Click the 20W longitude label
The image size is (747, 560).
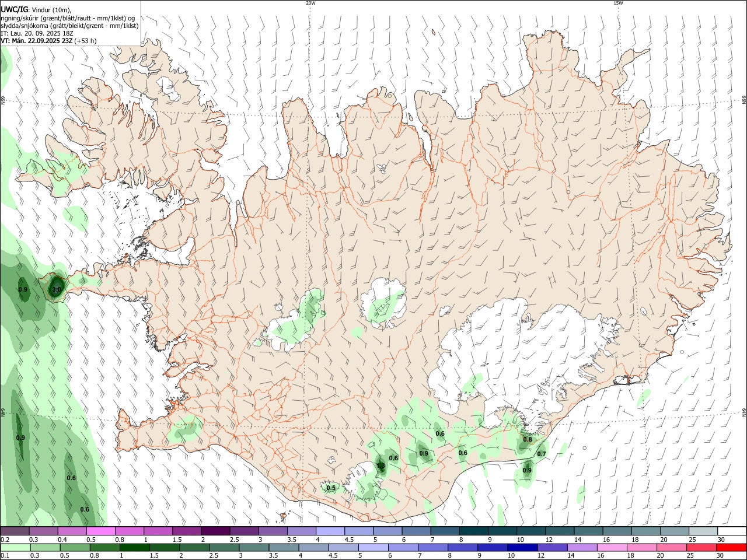[x=310, y=3]
